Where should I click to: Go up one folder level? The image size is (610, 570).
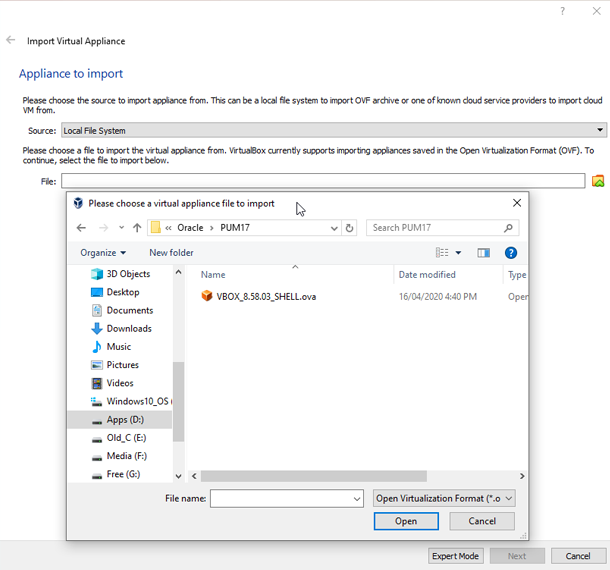137,228
